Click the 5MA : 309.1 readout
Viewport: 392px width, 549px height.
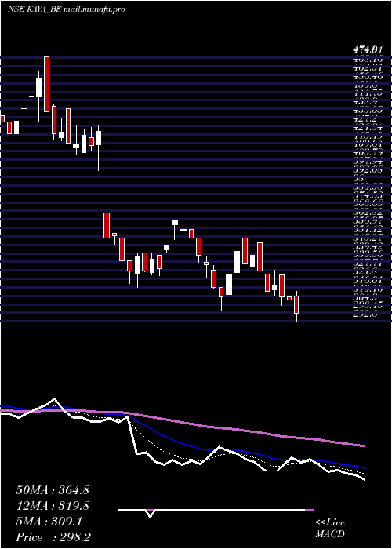click(x=49, y=522)
